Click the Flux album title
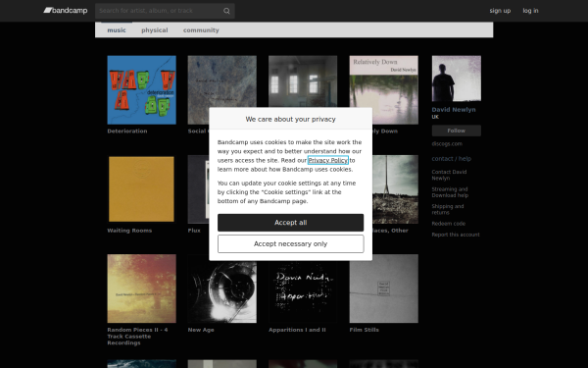 (194, 231)
